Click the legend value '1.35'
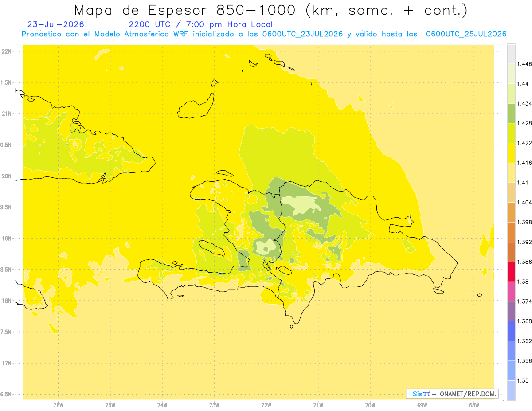Image resolution: width=532 pixels, height=411 pixels. [x=523, y=381]
